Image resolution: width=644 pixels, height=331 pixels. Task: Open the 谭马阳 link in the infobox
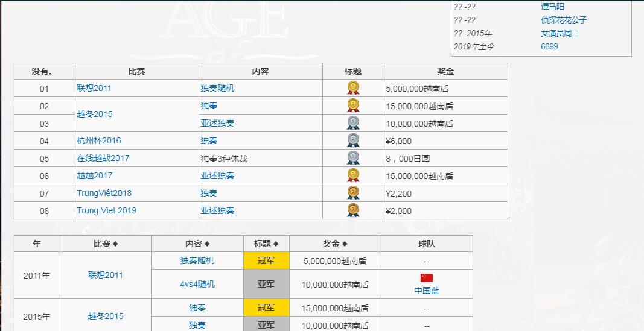552,7
